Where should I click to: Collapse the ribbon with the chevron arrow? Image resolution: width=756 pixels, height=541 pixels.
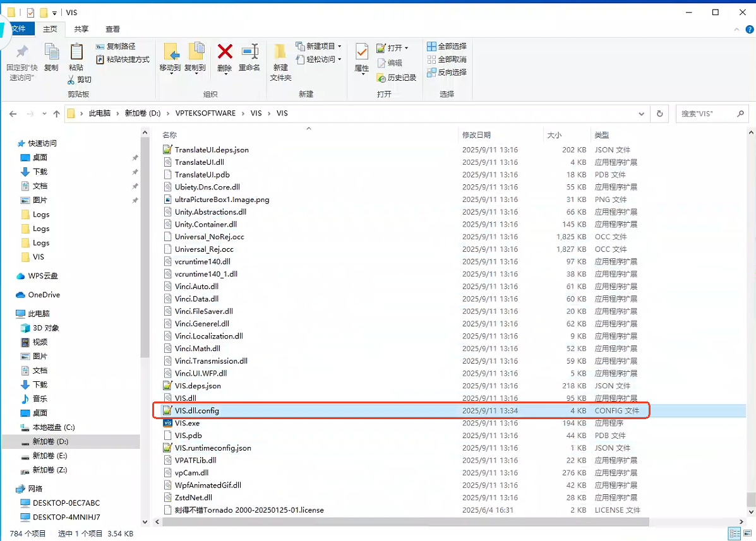coord(735,29)
